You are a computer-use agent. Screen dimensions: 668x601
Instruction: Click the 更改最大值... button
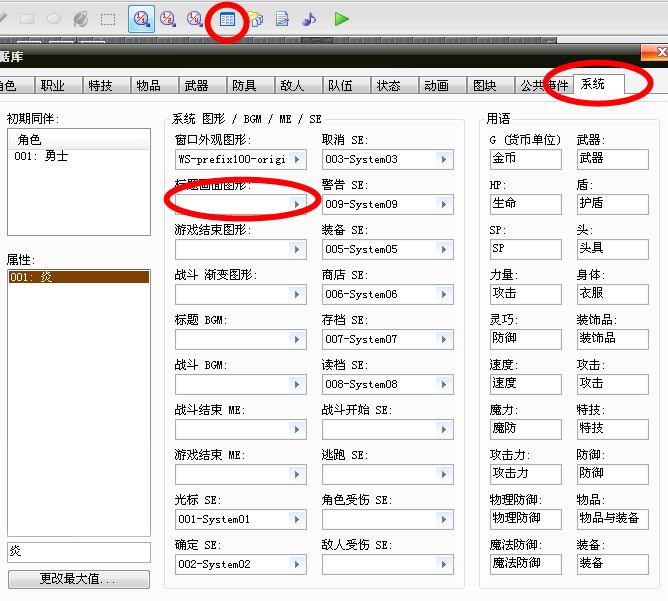coord(79,579)
